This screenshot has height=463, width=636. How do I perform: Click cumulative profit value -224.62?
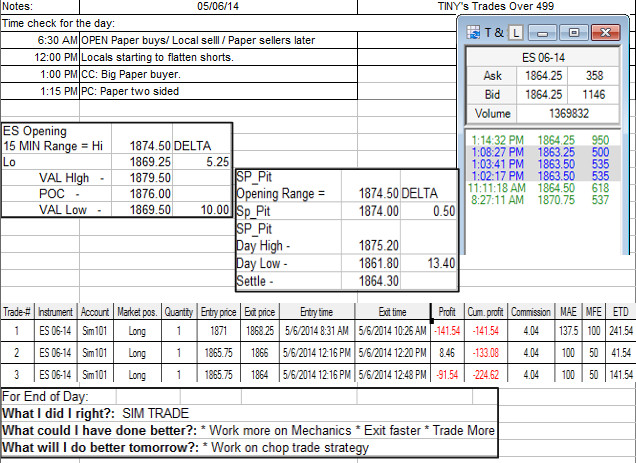tap(486, 374)
